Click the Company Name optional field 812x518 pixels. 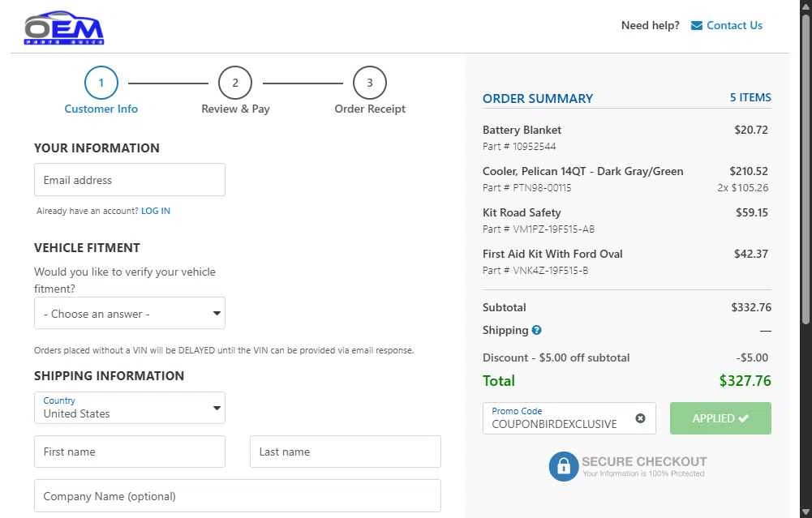click(238, 496)
